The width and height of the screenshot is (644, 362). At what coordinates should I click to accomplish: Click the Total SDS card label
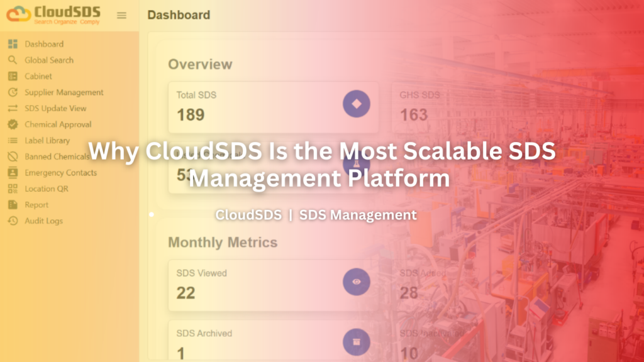pyautogui.click(x=196, y=95)
